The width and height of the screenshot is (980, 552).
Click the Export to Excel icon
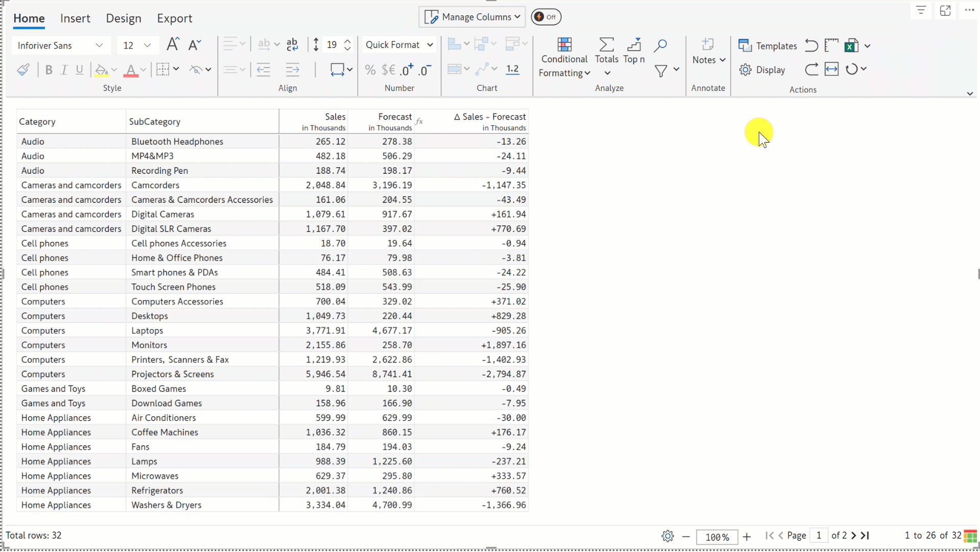851,45
